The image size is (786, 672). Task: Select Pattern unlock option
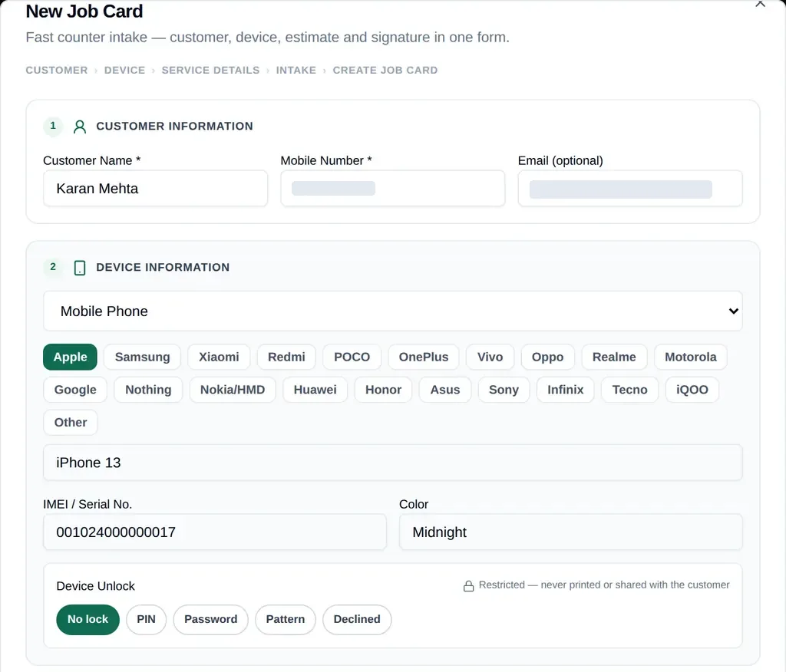(286, 619)
